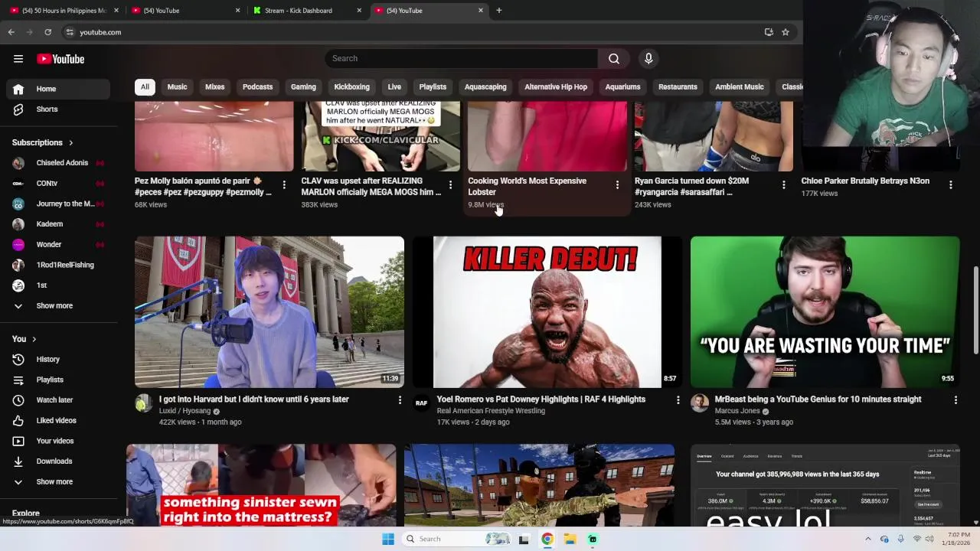980x551 pixels.
Task: Select the Aquariums filter chip
Action: (x=622, y=86)
